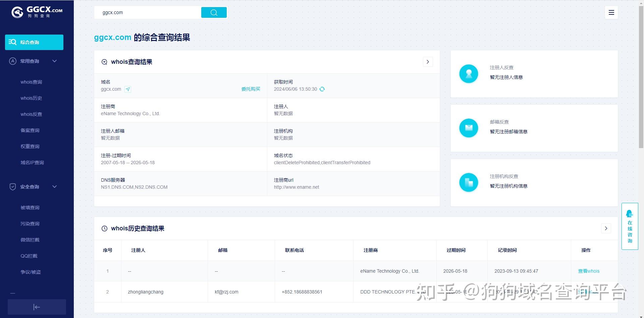
Task: Open whois历史 in the sidebar
Action: (31, 98)
